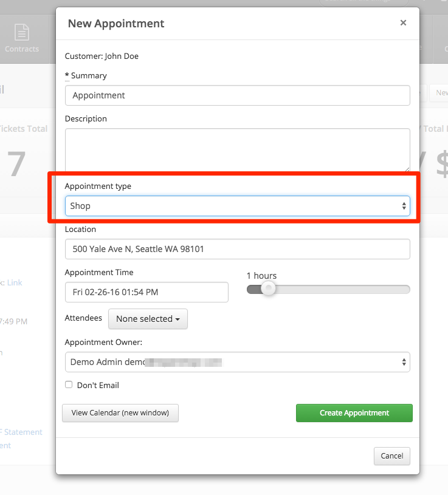The width and height of the screenshot is (448, 495).
Task: Click the Description box resize handle
Action: (x=407, y=169)
